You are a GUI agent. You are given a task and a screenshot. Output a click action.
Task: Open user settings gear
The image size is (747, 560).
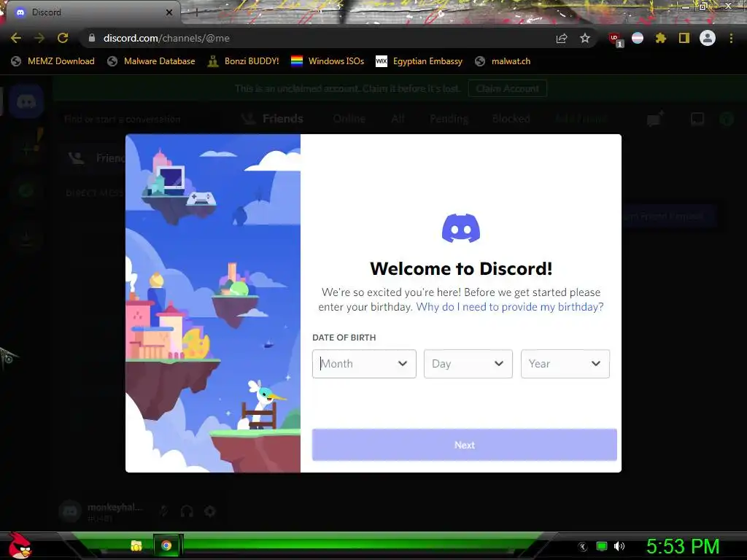pos(210,511)
